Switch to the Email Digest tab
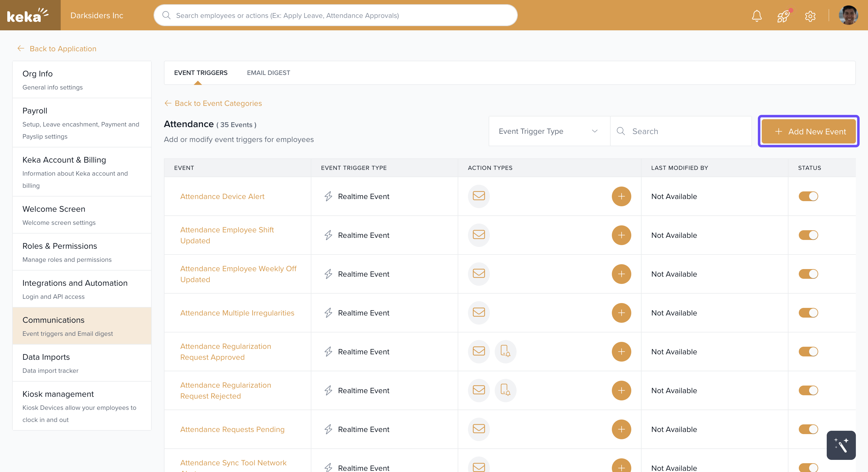The width and height of the screenshot is (868, 472). 268,73
